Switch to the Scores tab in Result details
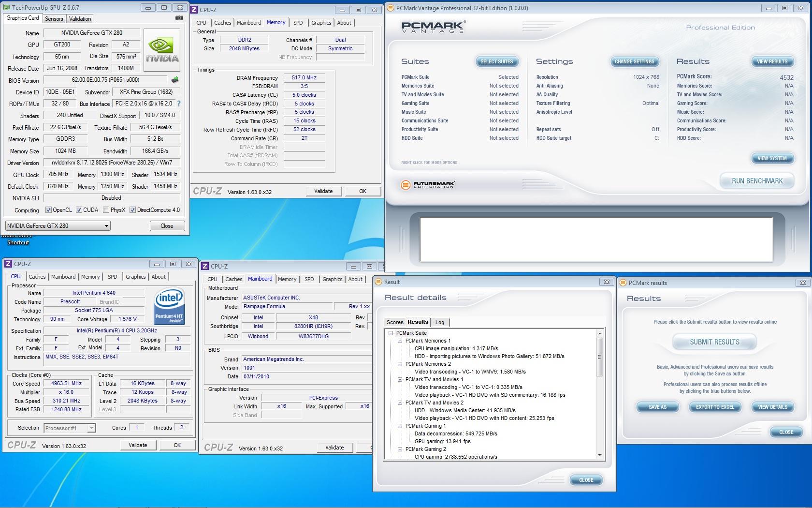 (x=395, y=322)
